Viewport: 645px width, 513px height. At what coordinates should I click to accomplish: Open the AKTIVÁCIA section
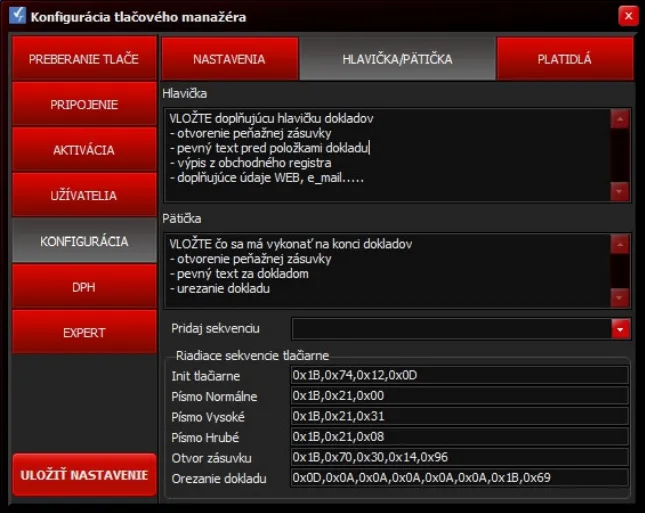pos(84,150)
